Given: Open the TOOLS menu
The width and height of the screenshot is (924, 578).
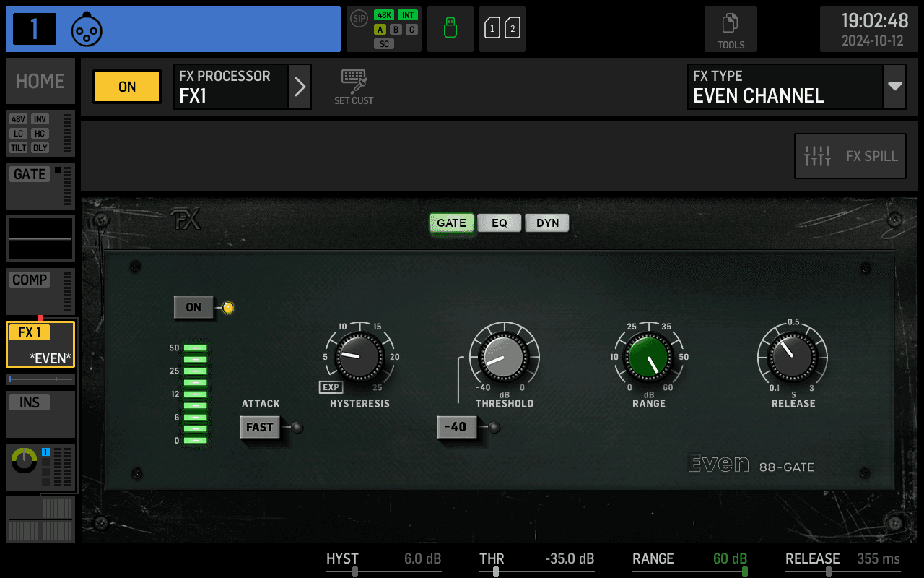Looking at the screenshot, I should click(x=731, y=29).
